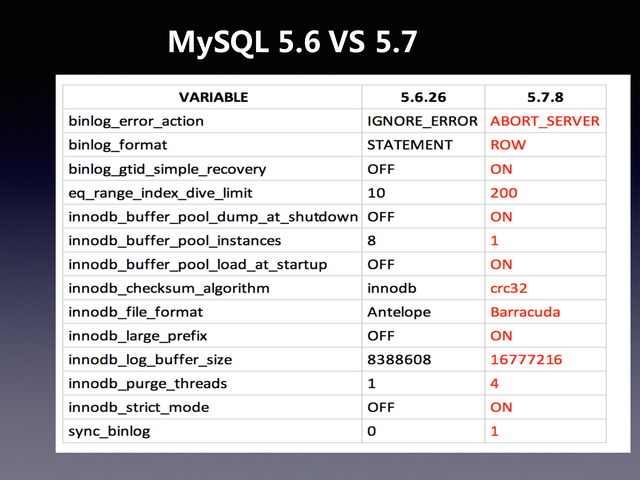This screenshot has width=640, height=480.
Task: Click the innodb_log_buffer_size variable name
Action: click(150, 360)
